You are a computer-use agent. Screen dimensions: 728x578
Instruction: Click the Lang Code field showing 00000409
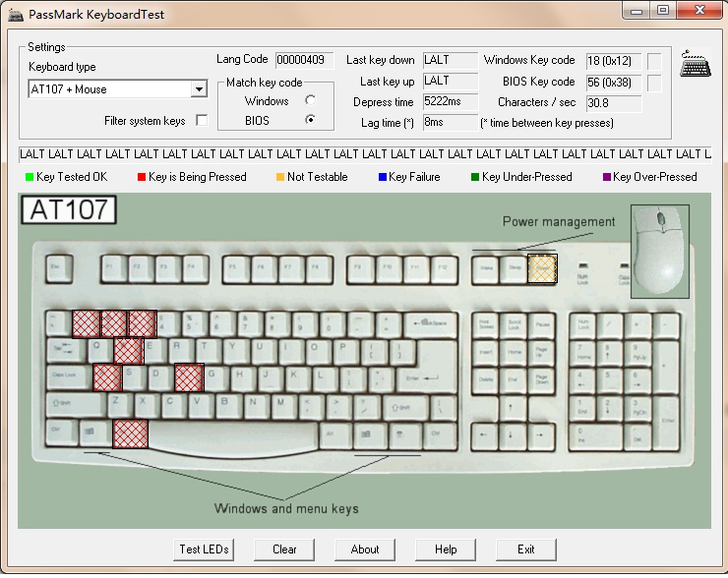(x=304, y=60)
